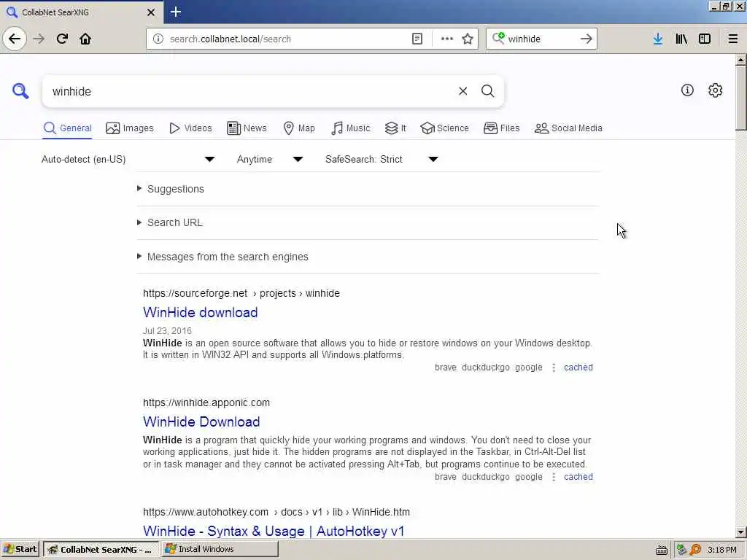Switch to the It category tab
This screenshot has width=747, height=560.
pos(395,128)
